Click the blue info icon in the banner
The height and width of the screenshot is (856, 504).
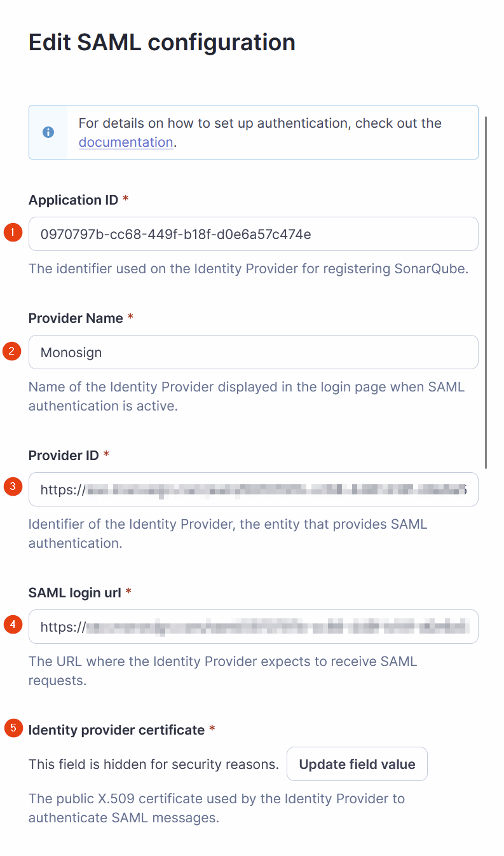click(48, 132)
